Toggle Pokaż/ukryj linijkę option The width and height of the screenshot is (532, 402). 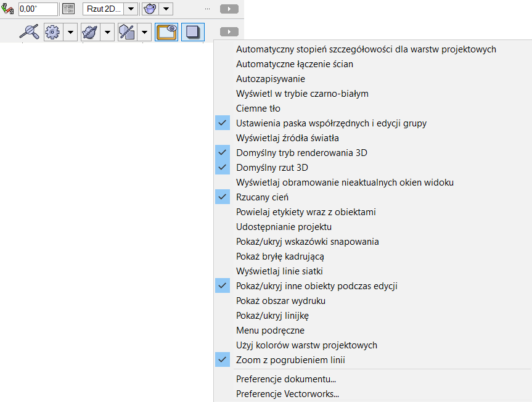coord(372,316)
